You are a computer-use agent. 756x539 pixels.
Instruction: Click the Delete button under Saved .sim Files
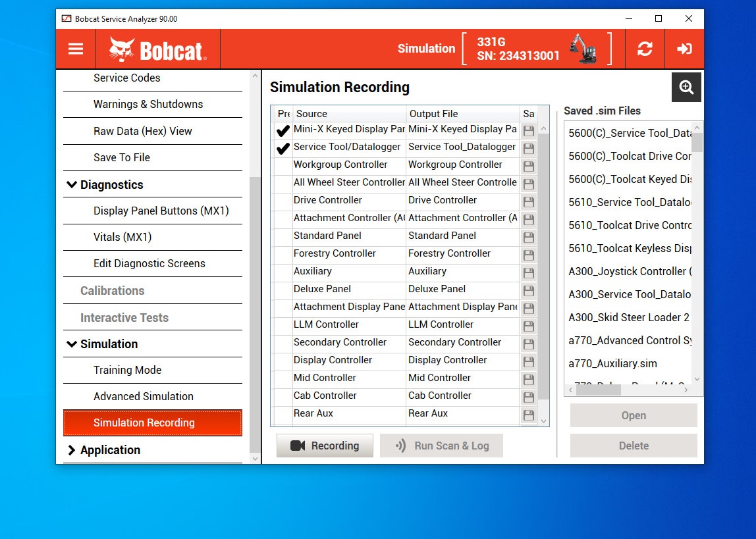click(633, 446)
